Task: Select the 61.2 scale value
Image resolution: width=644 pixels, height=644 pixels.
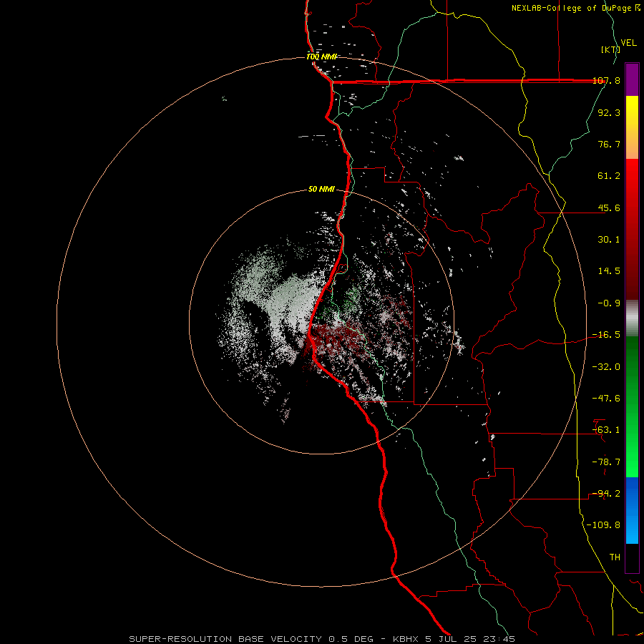Action: tap(609, 176)
